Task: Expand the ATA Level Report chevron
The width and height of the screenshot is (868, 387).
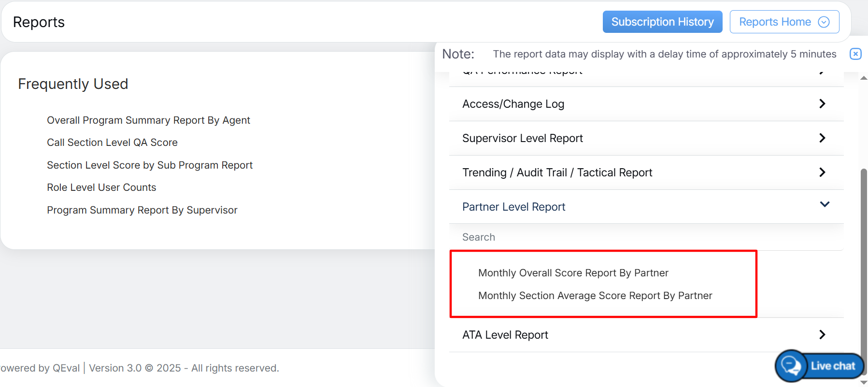Action: pos(822,335)
